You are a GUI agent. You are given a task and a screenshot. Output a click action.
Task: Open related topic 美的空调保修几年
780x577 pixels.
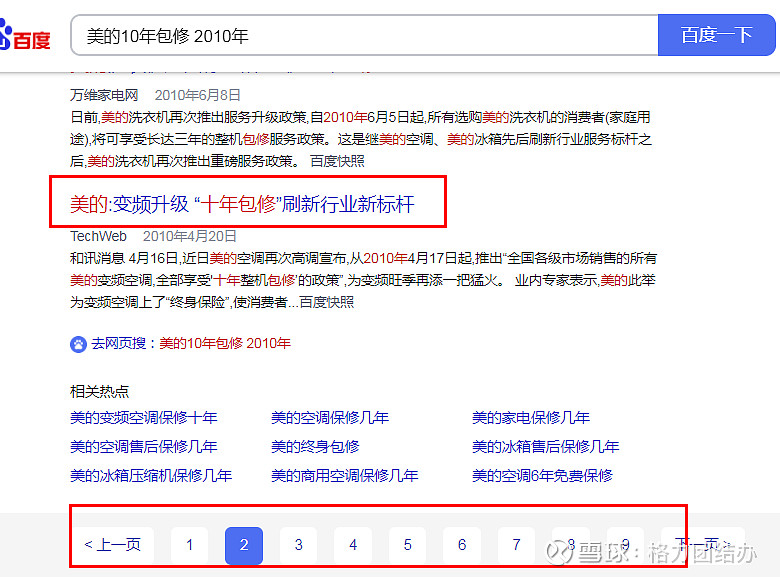tap(330, 417)
